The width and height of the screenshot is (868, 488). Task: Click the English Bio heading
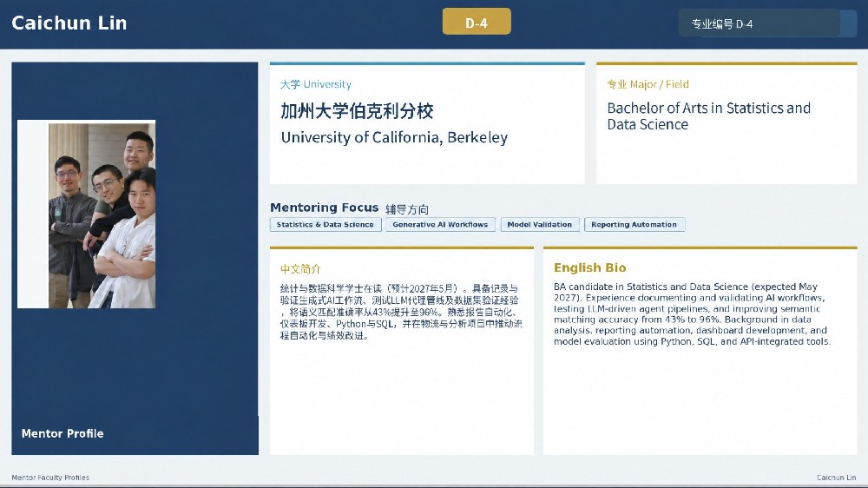tap(589, 268)
